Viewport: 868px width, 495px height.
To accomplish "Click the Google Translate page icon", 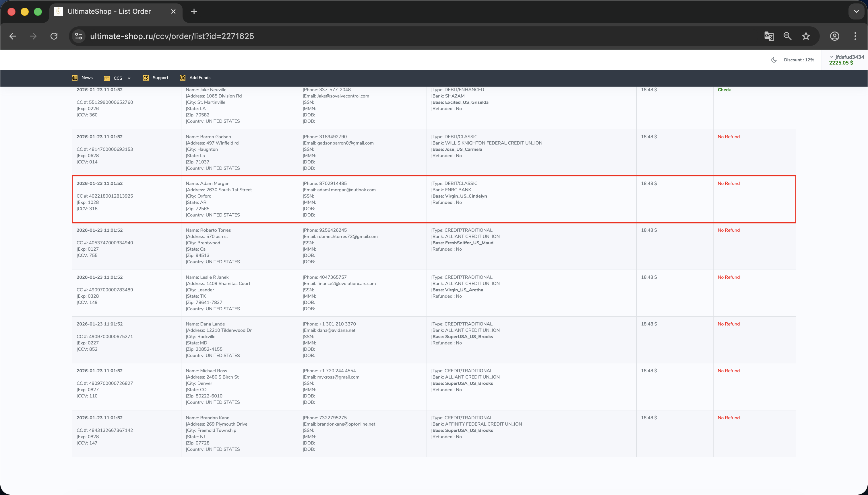I will click(769, 36).
